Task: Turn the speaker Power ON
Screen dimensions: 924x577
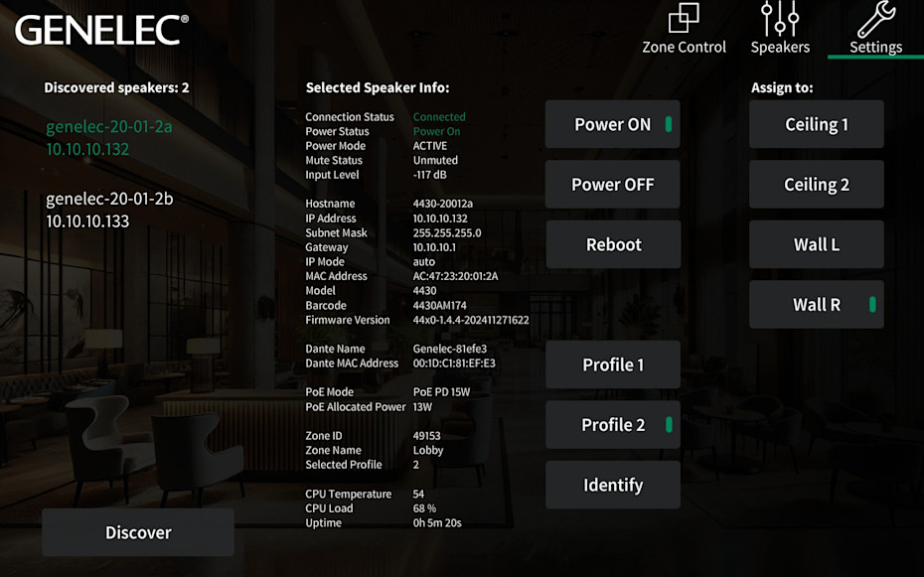Action: click(x=612, y=124)
